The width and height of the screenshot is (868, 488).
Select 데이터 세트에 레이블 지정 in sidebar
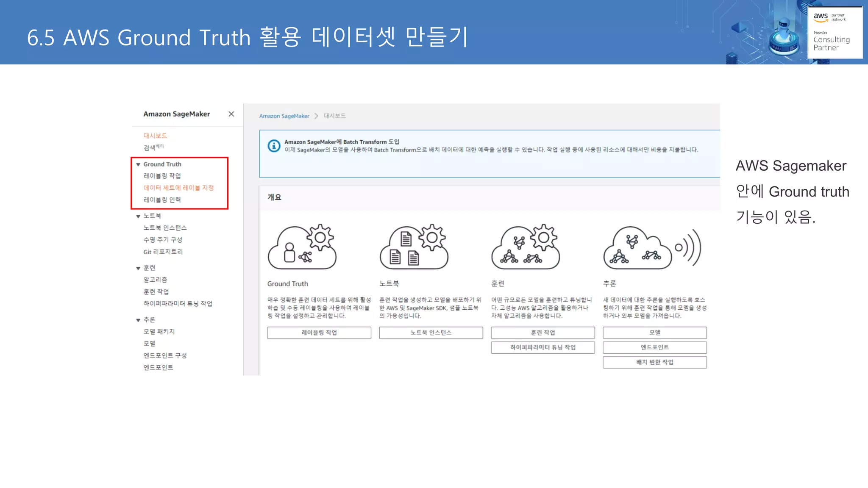[x=178, y=188]
